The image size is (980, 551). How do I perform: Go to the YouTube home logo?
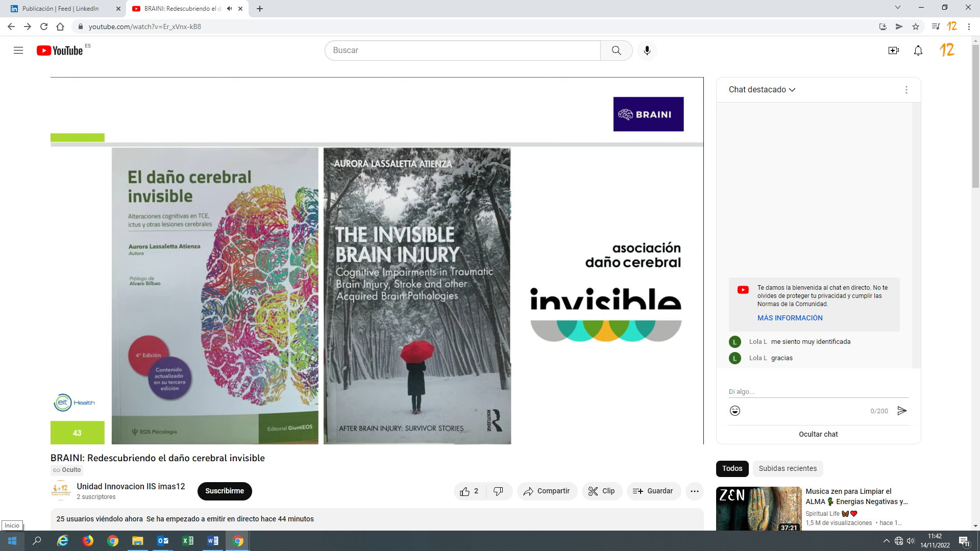coord(60,51)
